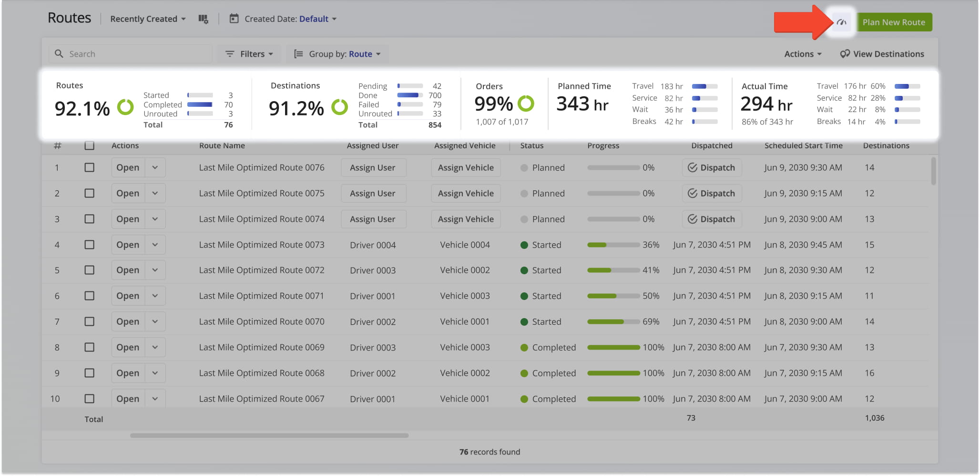This screenshot has height=476, width=980.
Task: Click the progress bar of route 0070 at 69%
Action: (614, 321)
